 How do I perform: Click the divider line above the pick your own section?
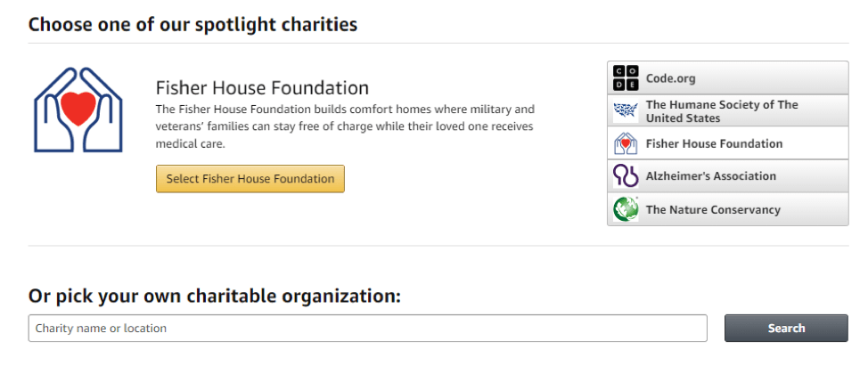click(x=438, y=246)
